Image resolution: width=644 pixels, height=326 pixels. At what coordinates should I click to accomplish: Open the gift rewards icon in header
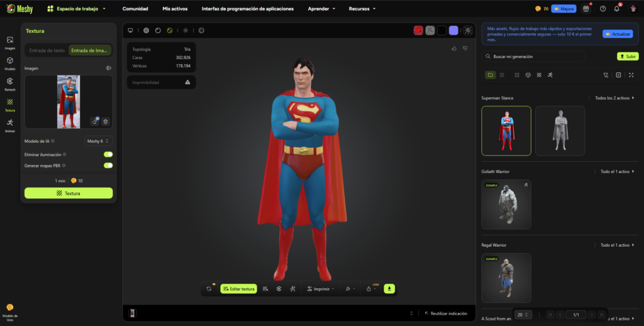point(586,9)
